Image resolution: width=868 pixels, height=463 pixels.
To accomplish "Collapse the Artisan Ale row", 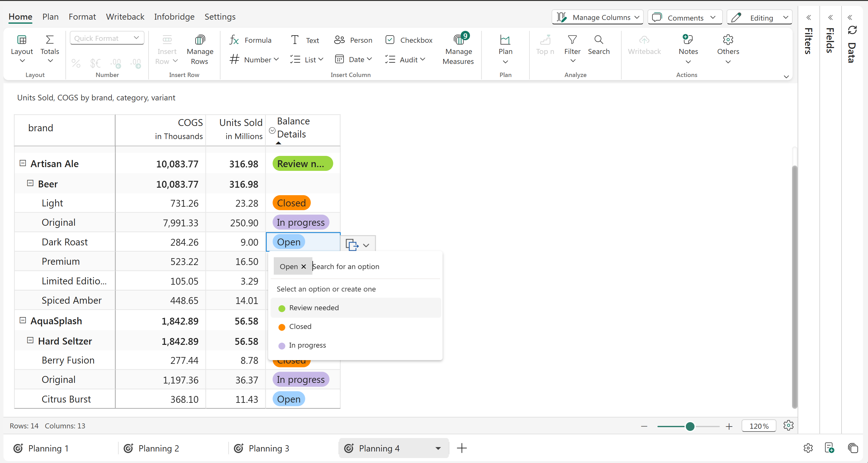I will (x=22, y=163).
